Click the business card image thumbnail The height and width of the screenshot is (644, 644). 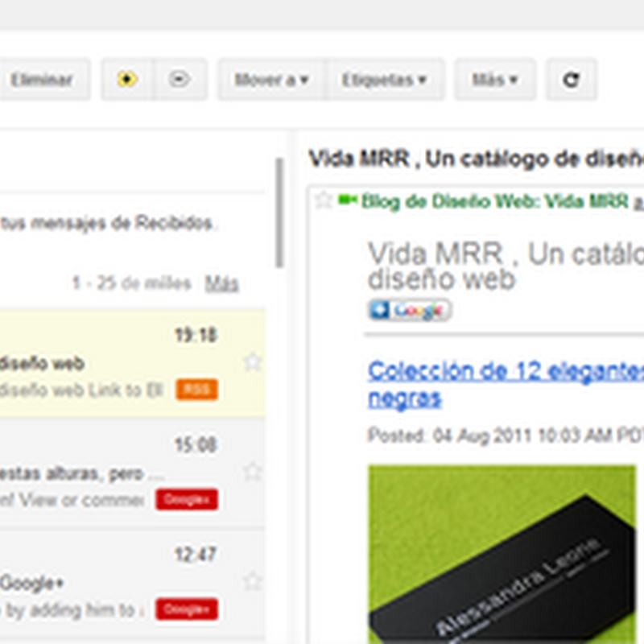point(502,555)
